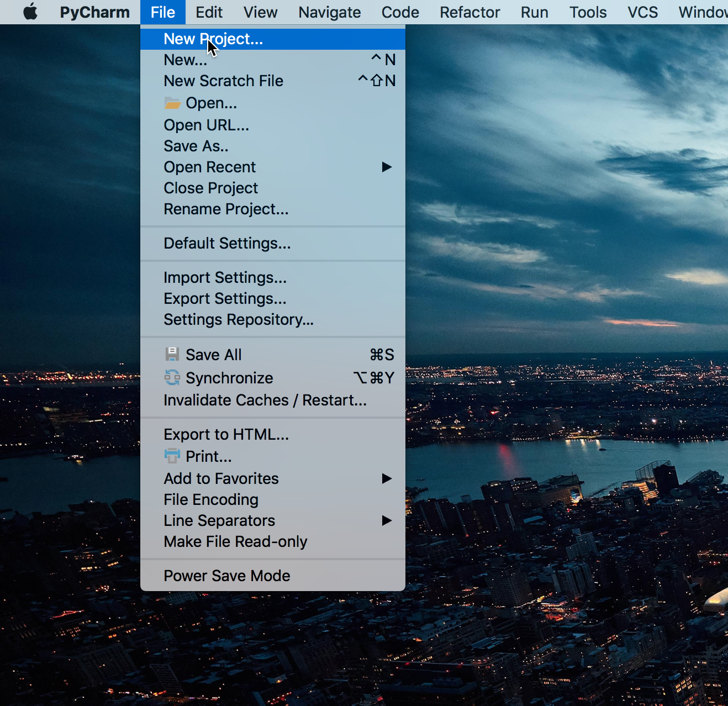Open the VCS menu
The image size is (728, 706).
tap(642, 12)
